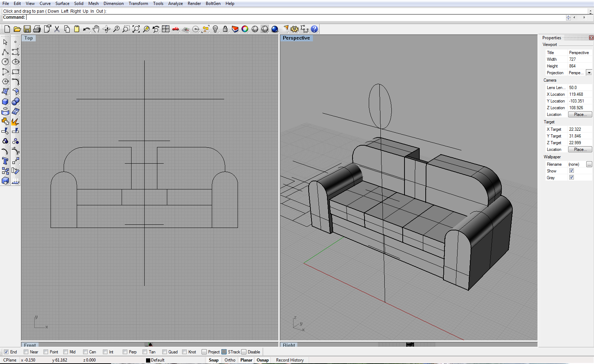594x364 pixels.
Task: Click the Perspective viewport title
Action: coord(296,38)
